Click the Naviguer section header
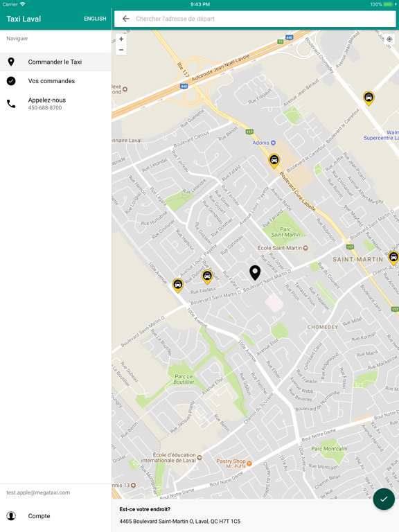Screen dimensions: 399x532 point(17,38)
